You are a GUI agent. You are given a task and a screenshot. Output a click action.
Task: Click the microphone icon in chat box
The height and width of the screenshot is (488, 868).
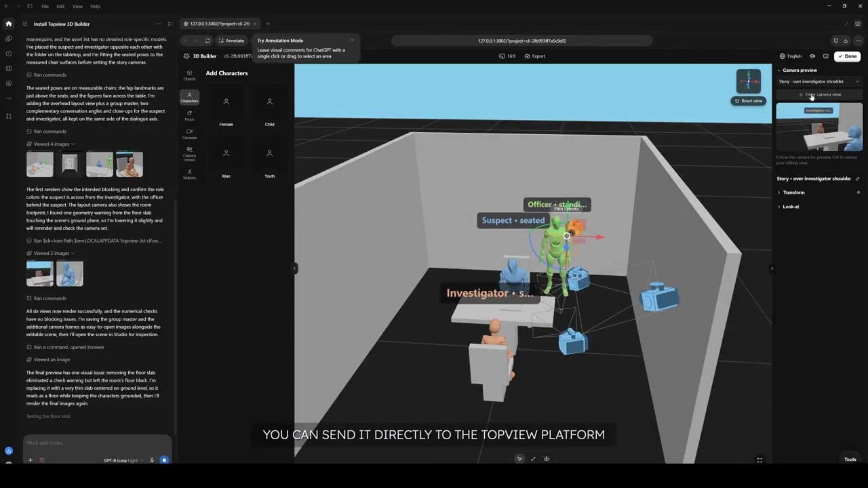152,460
